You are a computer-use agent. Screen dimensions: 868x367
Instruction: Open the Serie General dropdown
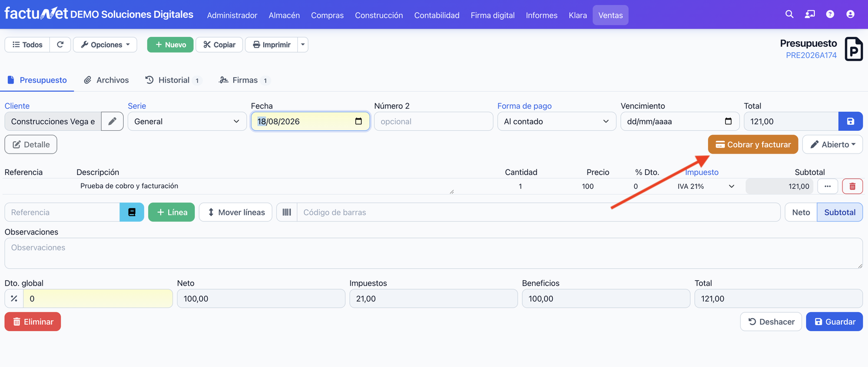(x=187, y=121)
